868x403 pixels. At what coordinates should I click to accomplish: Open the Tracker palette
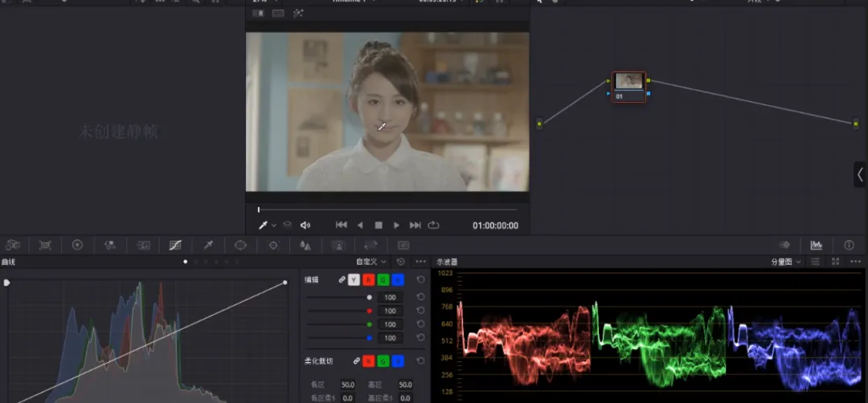pyautogui.click(x=273, y=245)
